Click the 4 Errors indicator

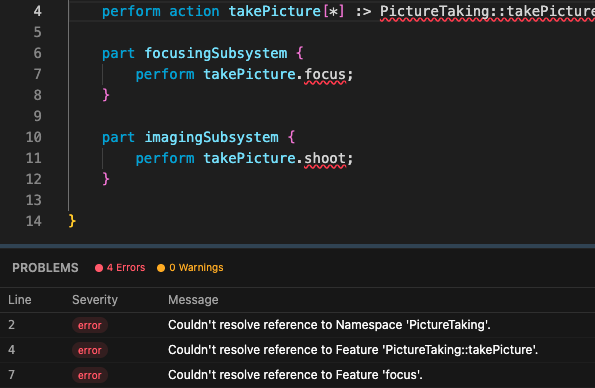coord(120,268)
